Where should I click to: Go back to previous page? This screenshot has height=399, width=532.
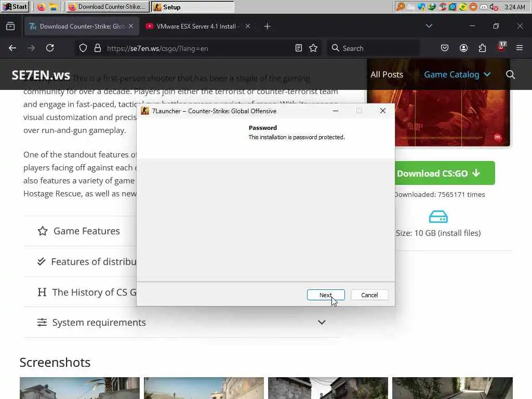[12, 48]
